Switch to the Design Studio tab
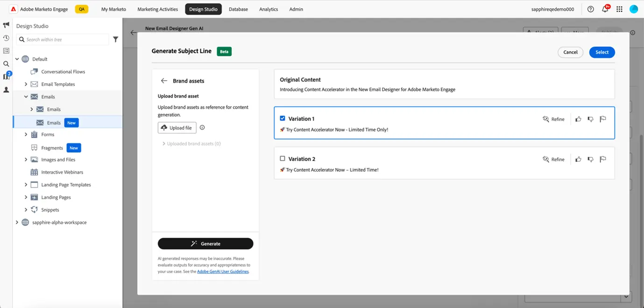 click(x=203, y=9)
